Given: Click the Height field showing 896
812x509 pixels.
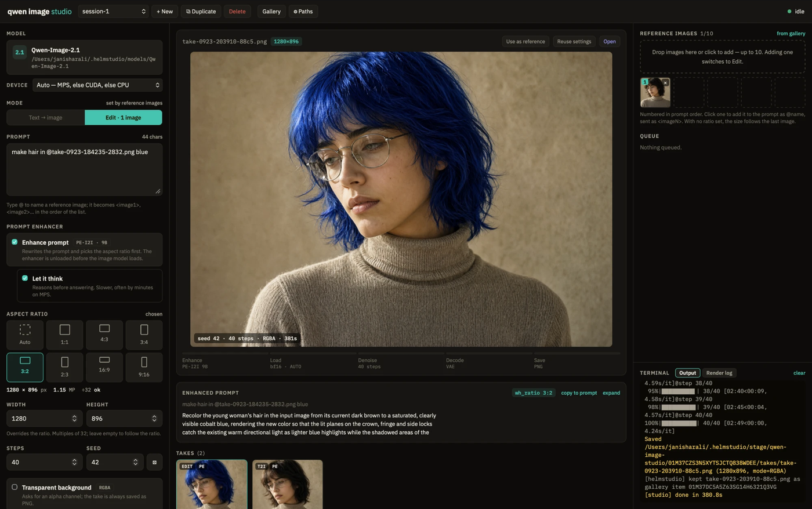Looking at the screenshot, I should (x=124, y=419).
